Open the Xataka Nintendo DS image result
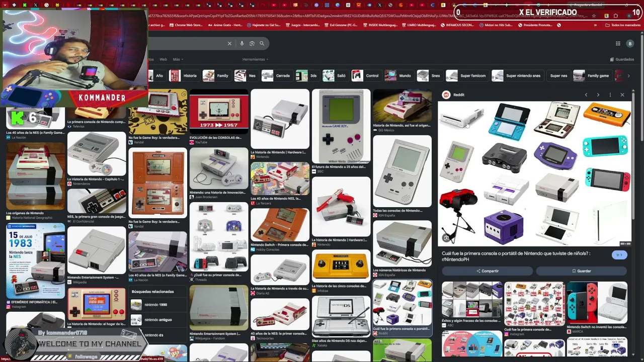This screenshot has height=362, width=644. click(341, 316)
